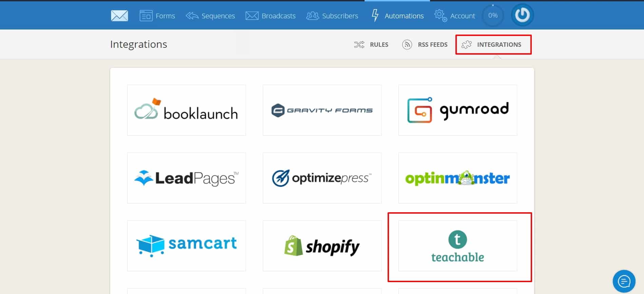Click the Rules shuffle icon
The image size is (644, 294).
(x=359, y=44)
